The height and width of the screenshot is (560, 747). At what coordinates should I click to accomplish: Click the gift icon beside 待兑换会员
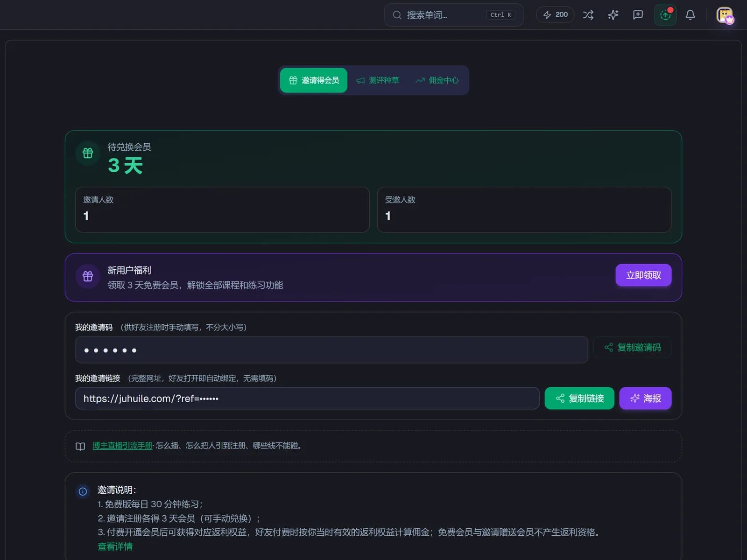[x=88, y=153]
